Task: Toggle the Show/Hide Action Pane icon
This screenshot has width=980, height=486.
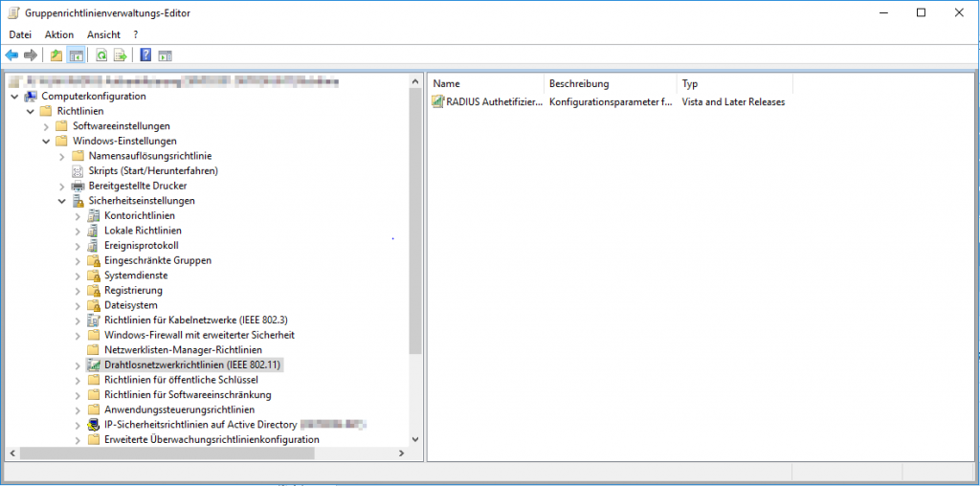Action: click(x=165, y=55)
